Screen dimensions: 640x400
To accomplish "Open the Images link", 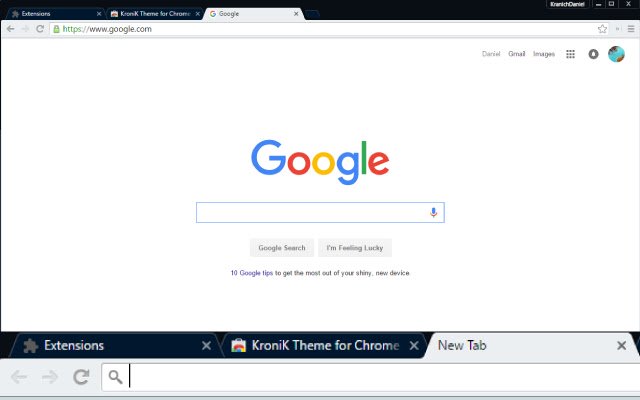I will 544,54.
